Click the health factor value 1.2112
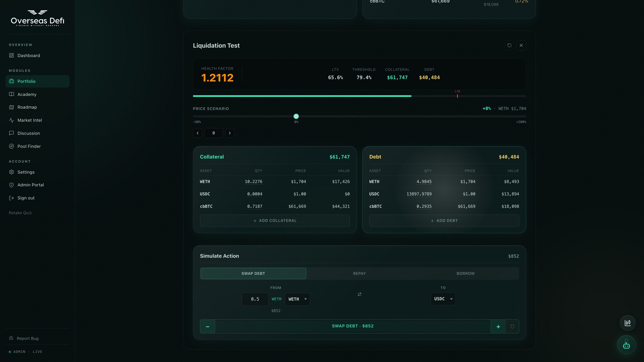Screen dimensions: 644x362 click(x=217, y=78)
